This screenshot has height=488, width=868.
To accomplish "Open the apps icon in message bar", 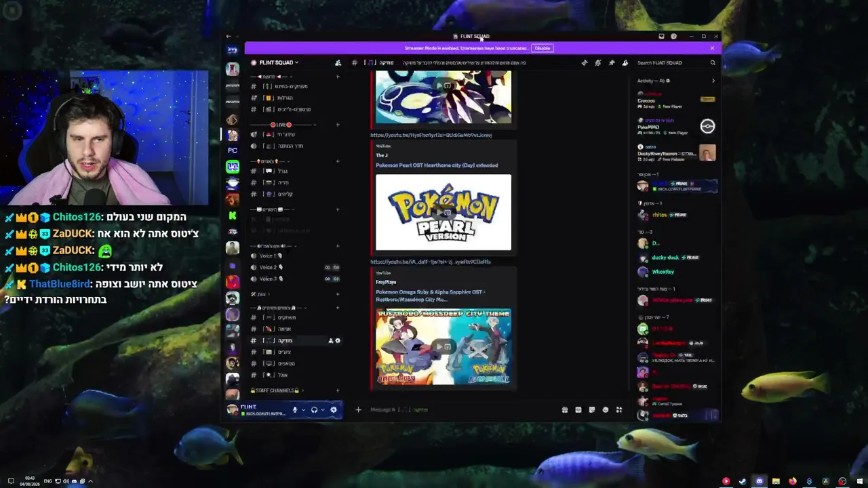I will coord(619,410).
